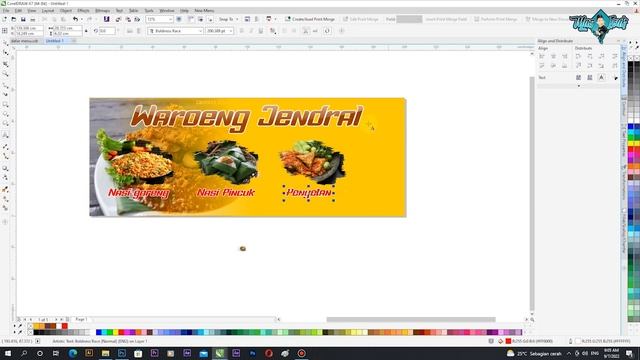Click the Export icon in toolbar

coord(128,19)
